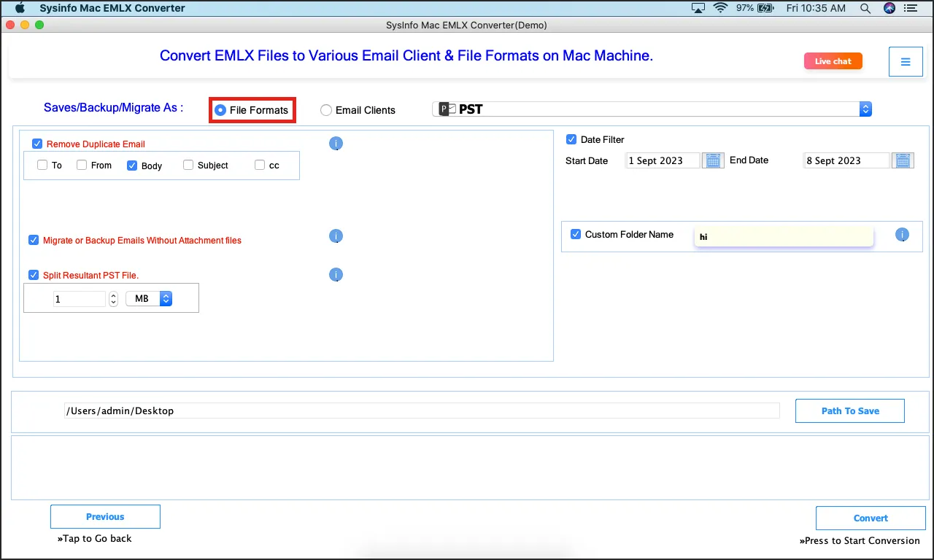The height and width of the screenshot is (560, 934).
Task: Click the 'End Date' label
Action: [x=749, y=160]
